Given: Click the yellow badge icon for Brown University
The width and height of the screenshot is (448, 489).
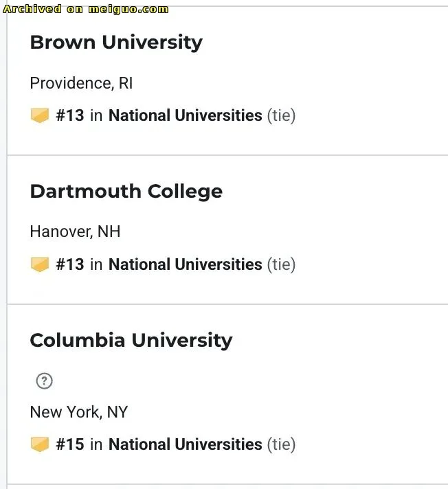Looking at the screenshot, I should pyautogui.click(x=40, y=115).
